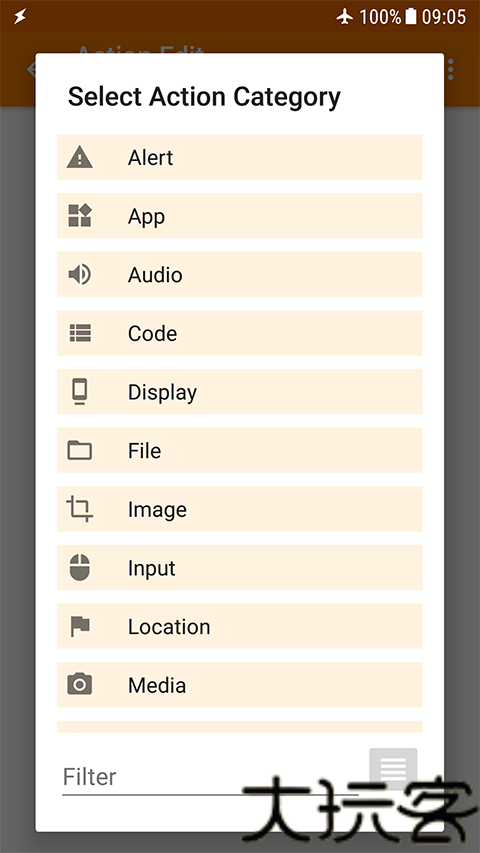Screen dimensions: 480x853
Task: Tap the Location flag icon
Action: 80,626
